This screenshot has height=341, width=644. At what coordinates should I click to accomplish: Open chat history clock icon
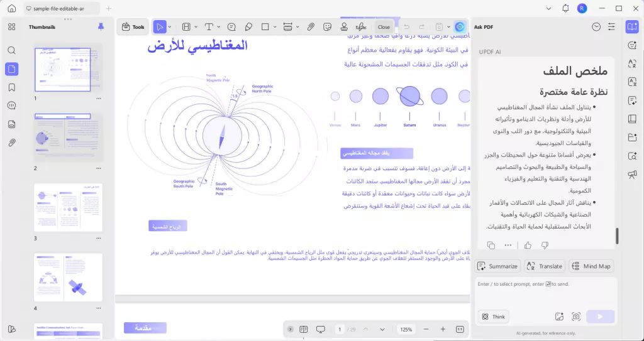point(596,27)
